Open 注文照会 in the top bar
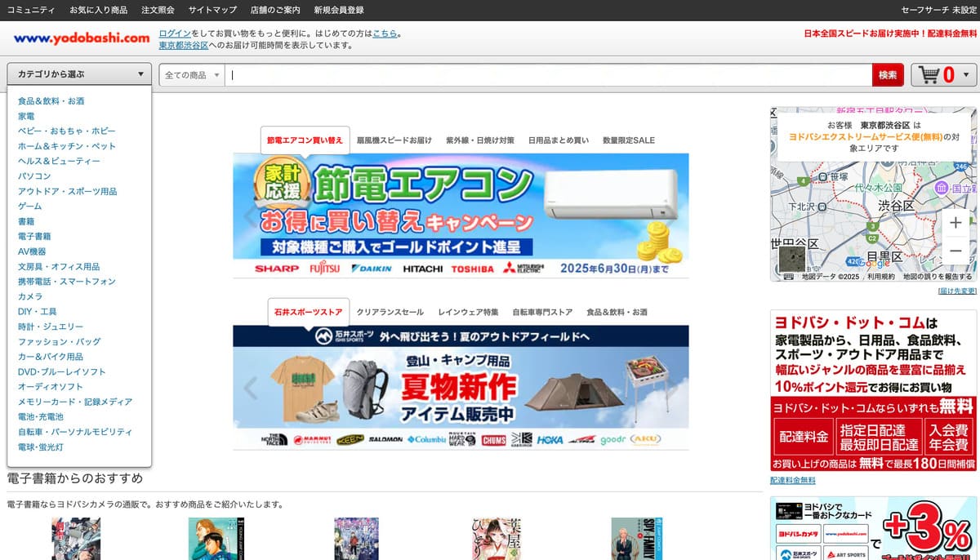The width and height of the screenshot is (980, 560). 158,10
